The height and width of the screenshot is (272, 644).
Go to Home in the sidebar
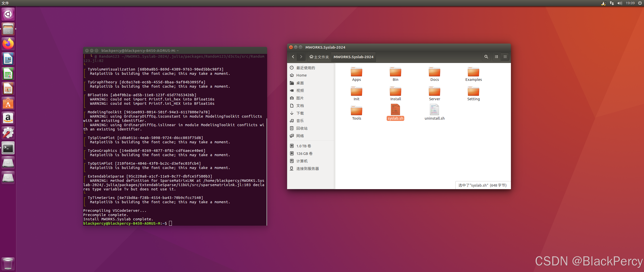click(311, 75)
